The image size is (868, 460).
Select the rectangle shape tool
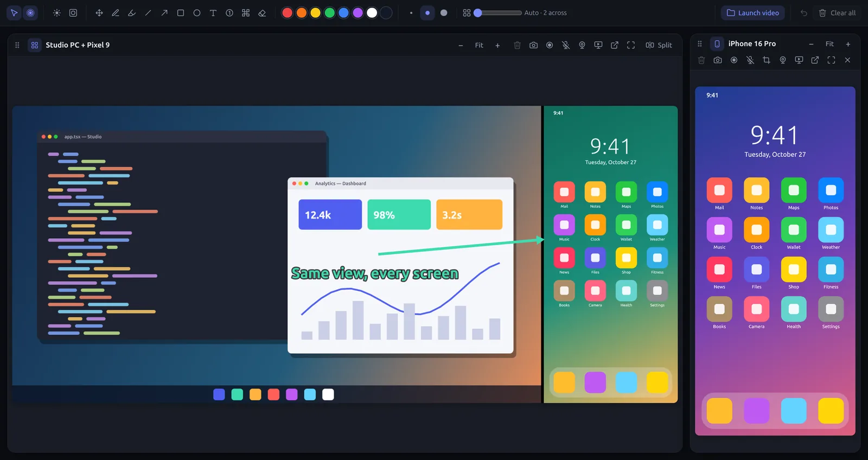coord(181,13)
